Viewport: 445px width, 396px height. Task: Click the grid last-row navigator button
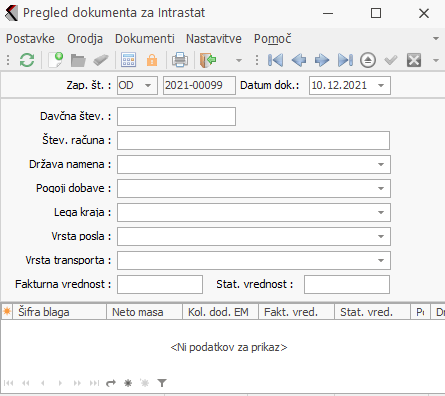pos(94,383)
